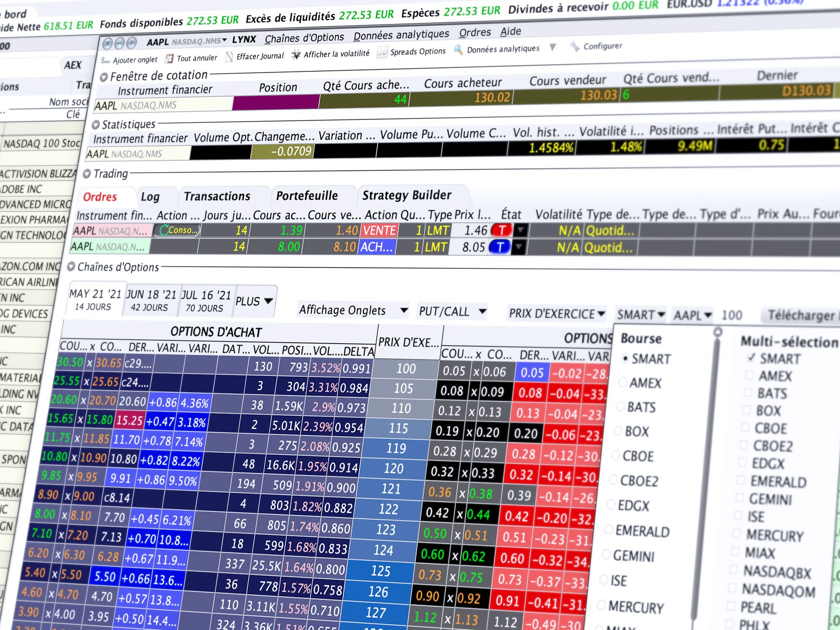Viewport: 840px width, 630px height.
Task: Select the JUN 18 '21 expiration tab
Action: [x=151, y=300]
